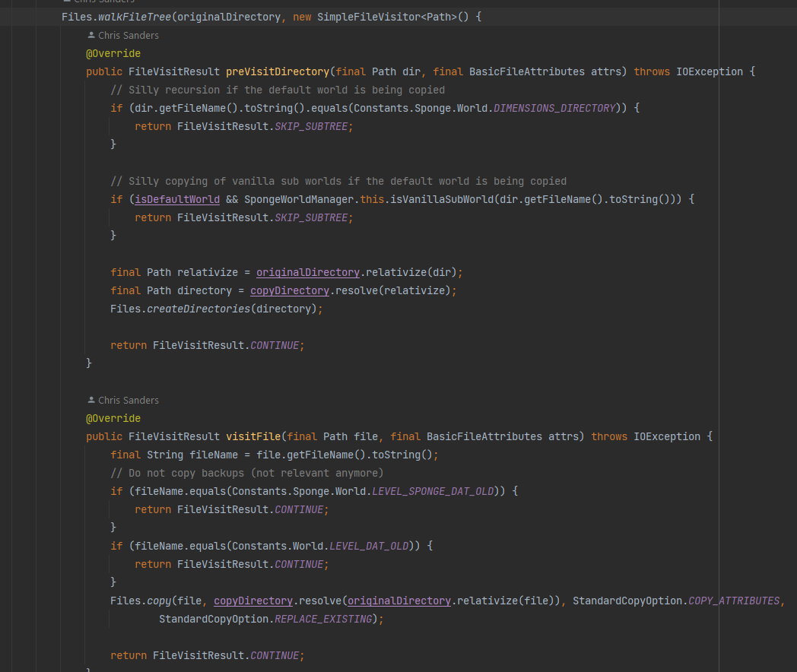Screen dimensions: 797x672
Task: Click CONTINUE in preVisitDirectory's final return
Action: (x=275, y=345)
